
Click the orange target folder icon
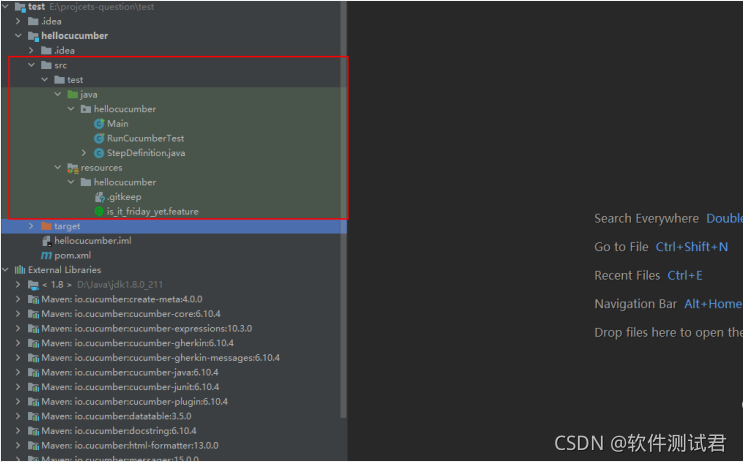coord(46,226)
